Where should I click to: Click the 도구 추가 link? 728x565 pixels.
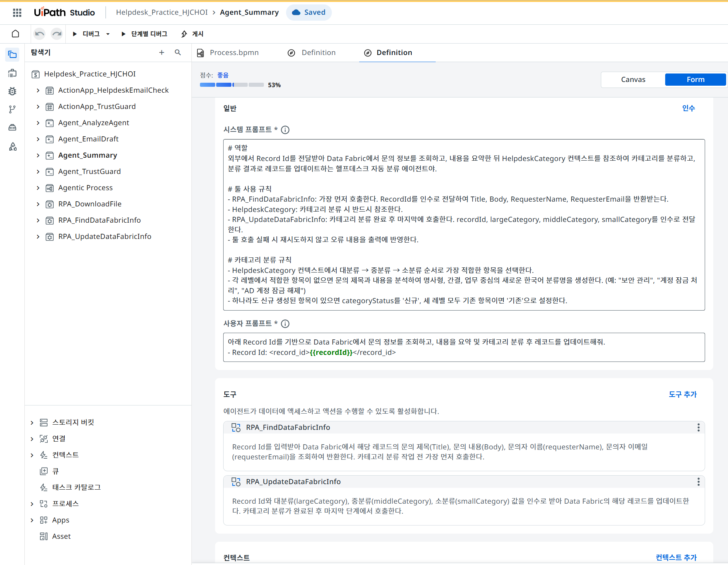point(683,394)
